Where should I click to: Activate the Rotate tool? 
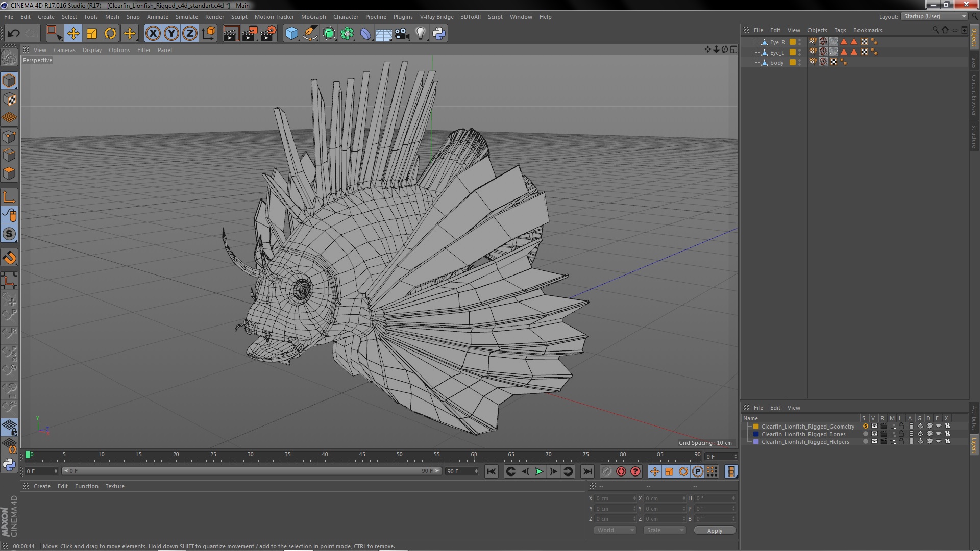(110, 34)
